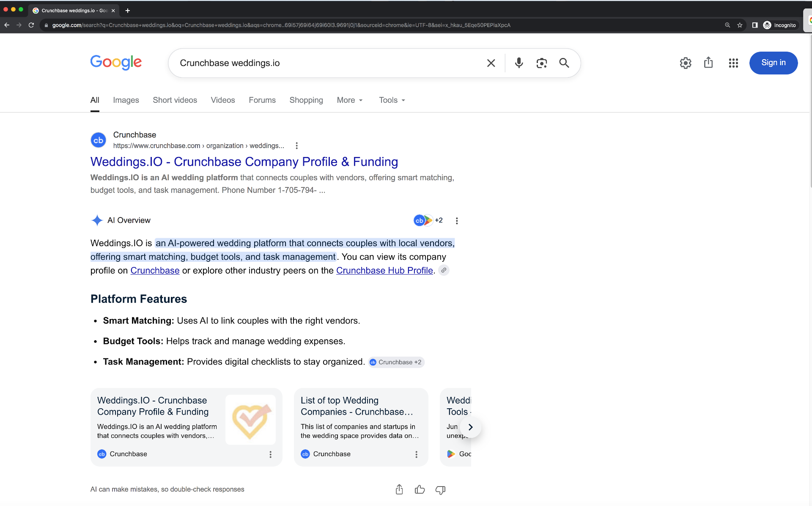The height and width of the screenshot is (506, 812).
Task: Reload the current page
Action: (31, 25)
